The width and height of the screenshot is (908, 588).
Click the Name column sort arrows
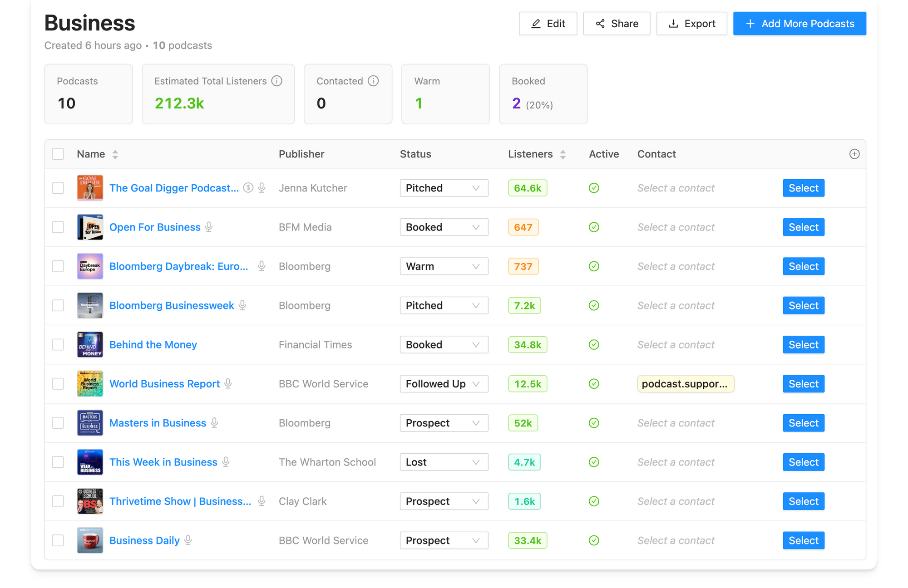[115, 155]
